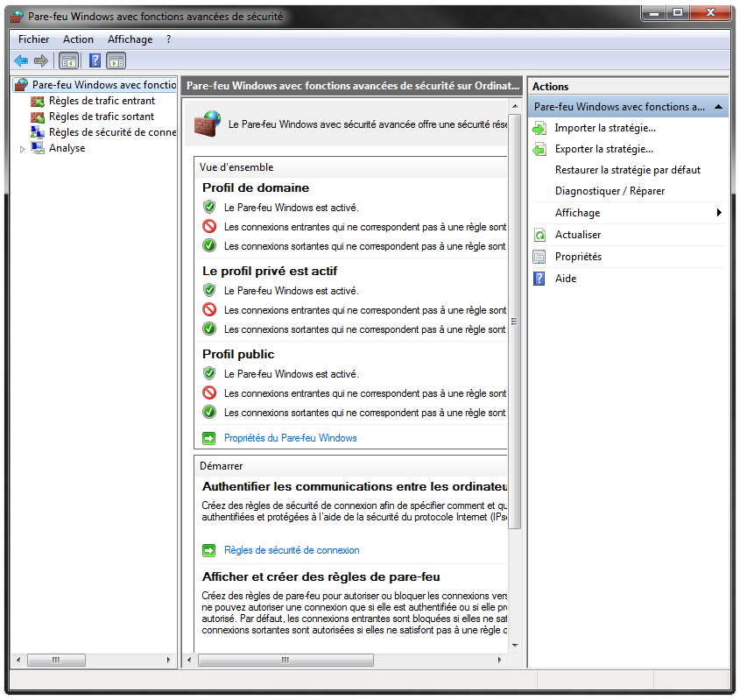The image size is (740, 700).
Task: Click Restaurer la stratégie par défaut
Action: pyautogui.click(x=628, y=170)
